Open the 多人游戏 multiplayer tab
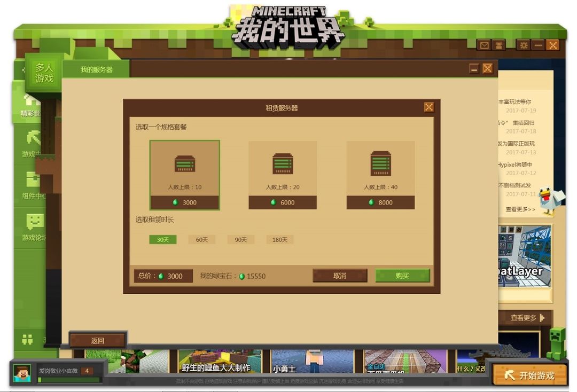 pos(44,73)
